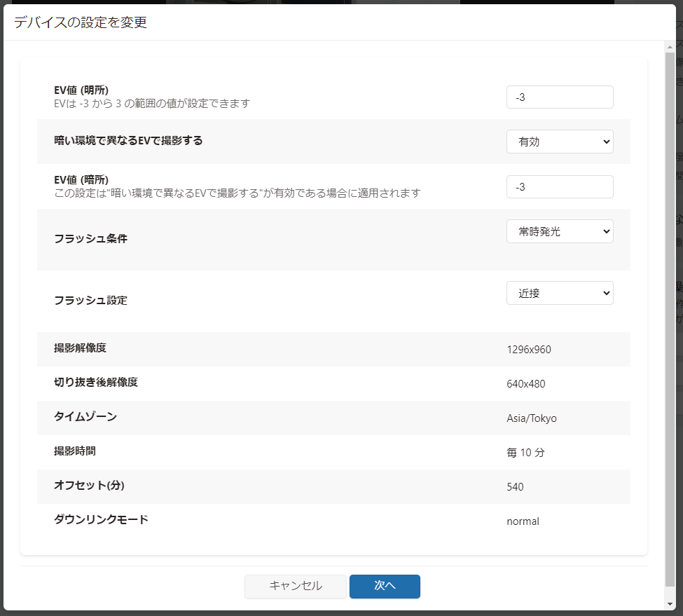683x616 pixels.
Task: Open the フラッシュ条件 dropdown showing 常時発光
Action: click(560, 231)
